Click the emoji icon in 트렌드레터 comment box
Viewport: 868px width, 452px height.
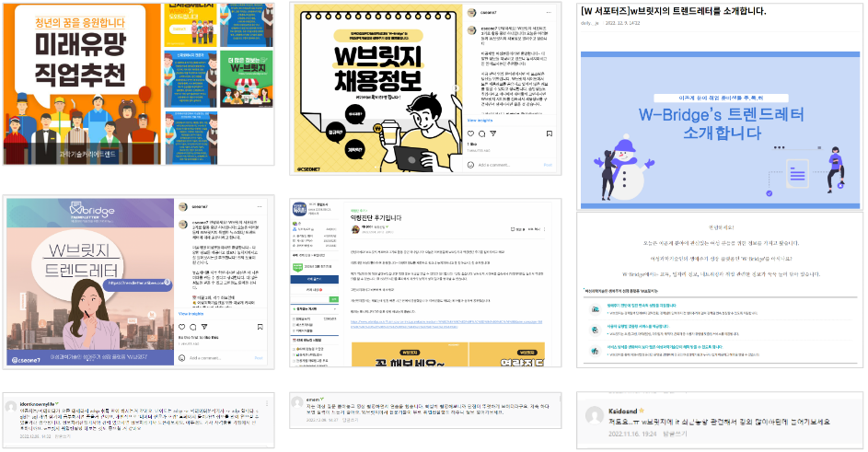[x=182, y=358]
